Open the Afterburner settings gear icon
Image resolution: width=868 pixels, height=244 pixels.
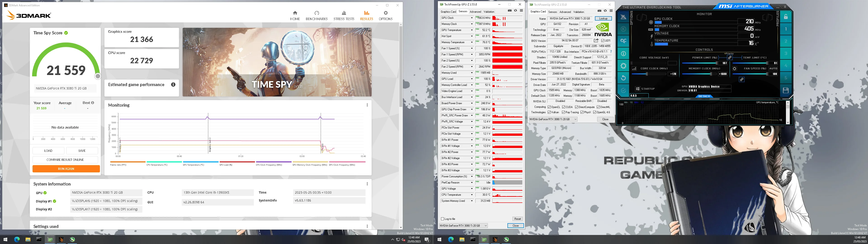click(x=623, y=66)
